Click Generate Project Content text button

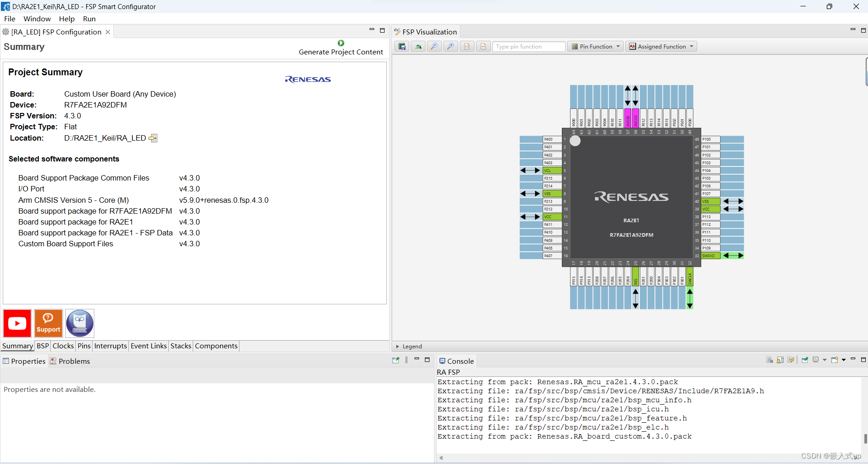point(341,52)
